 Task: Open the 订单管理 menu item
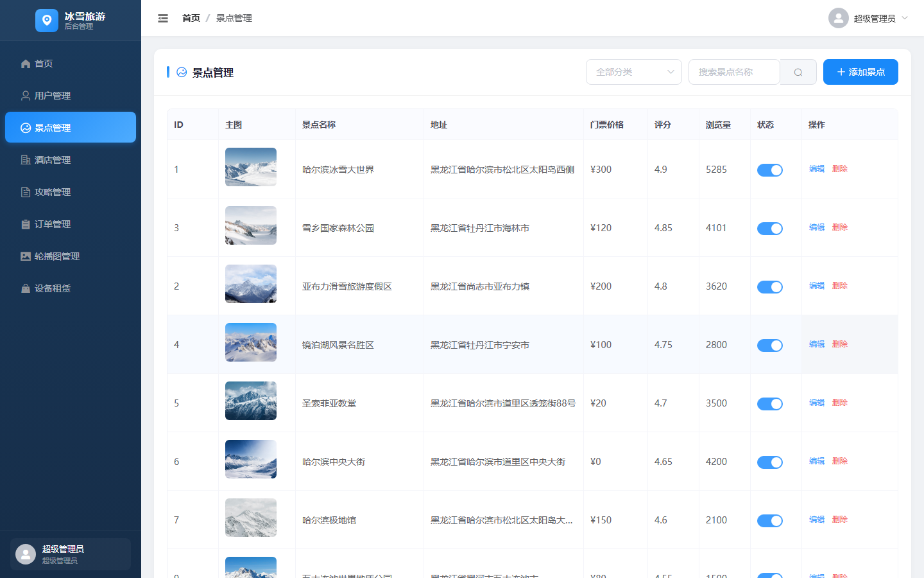click(71, 223)
